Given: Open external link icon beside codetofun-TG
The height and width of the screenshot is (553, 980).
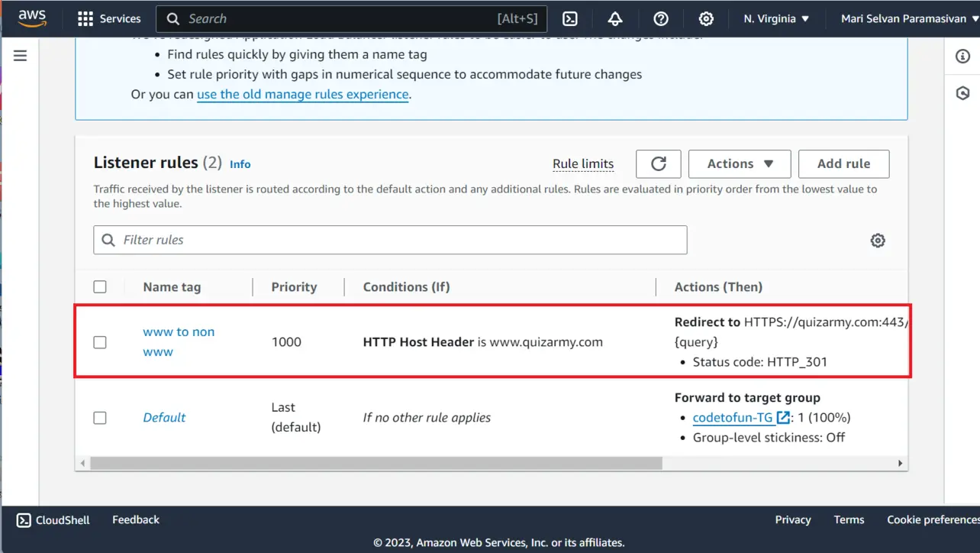Looking at the screenshot, I should coord(783,418).
